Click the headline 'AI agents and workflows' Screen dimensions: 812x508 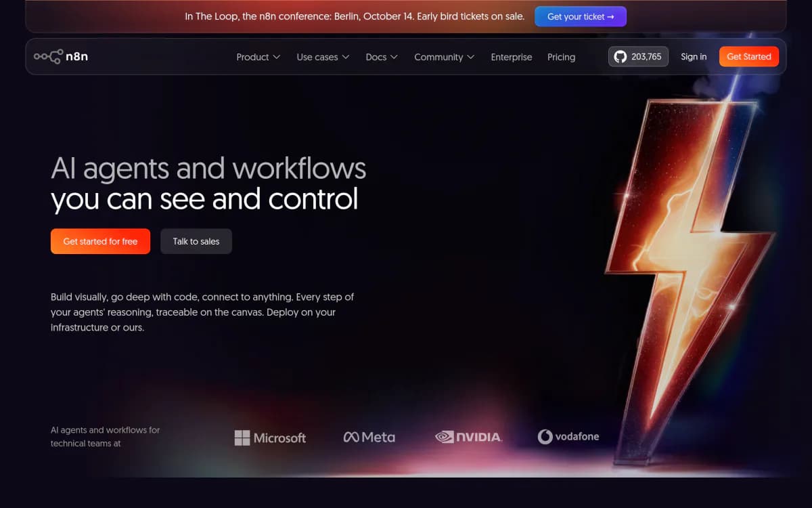click(208, 168)
